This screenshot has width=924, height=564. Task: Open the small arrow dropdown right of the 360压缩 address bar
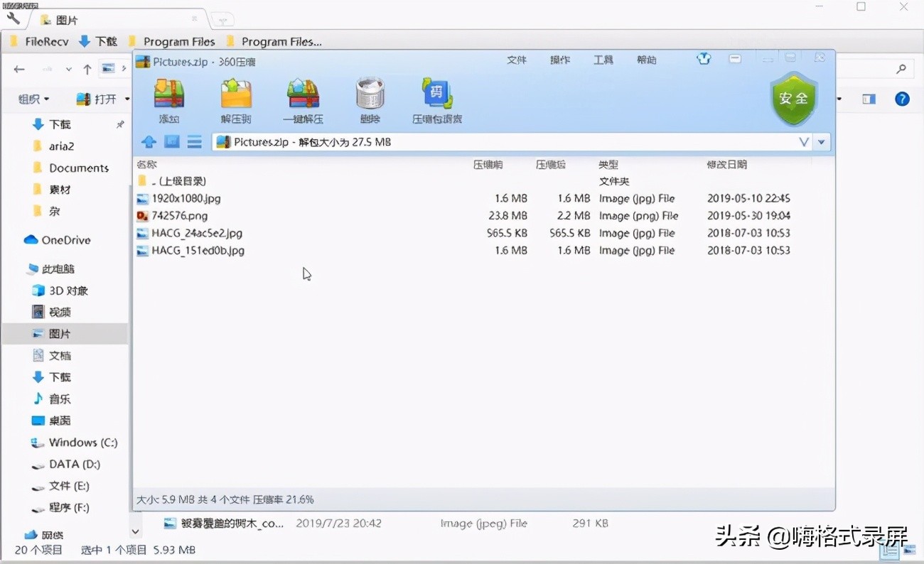[822, 142]
